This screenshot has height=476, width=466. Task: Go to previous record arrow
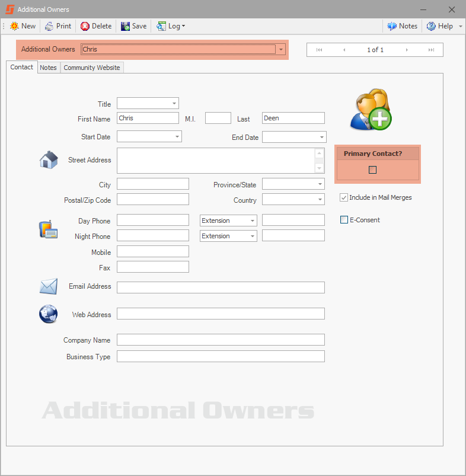click(344, 50)
